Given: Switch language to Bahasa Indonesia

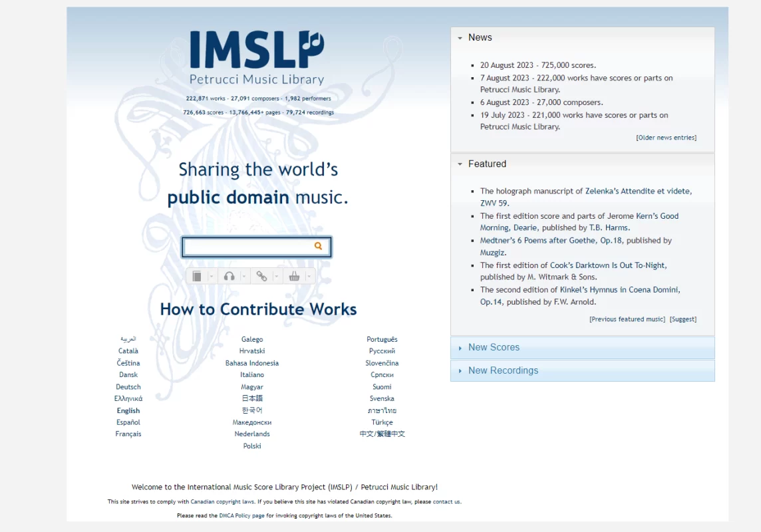Looking at the screenshot, I should point(252,363).
